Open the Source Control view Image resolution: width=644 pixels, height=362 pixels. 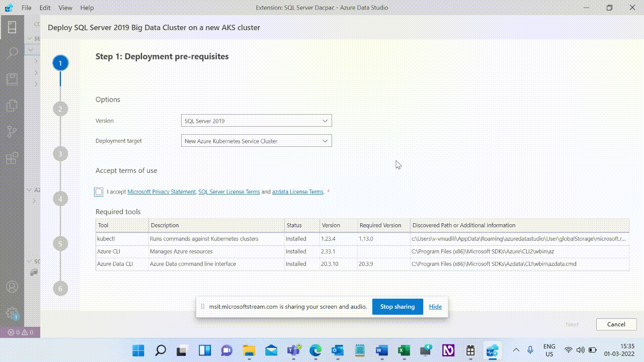pyautogui.click(x=11, y=131)
